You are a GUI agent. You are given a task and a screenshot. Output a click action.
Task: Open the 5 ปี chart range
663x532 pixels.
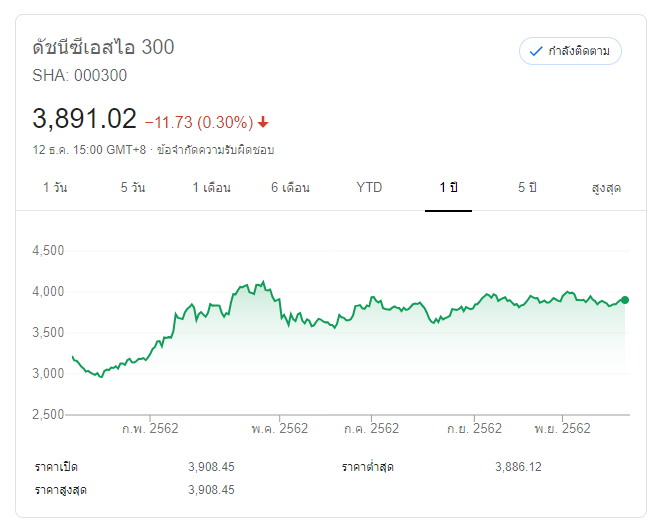point(527,188)
